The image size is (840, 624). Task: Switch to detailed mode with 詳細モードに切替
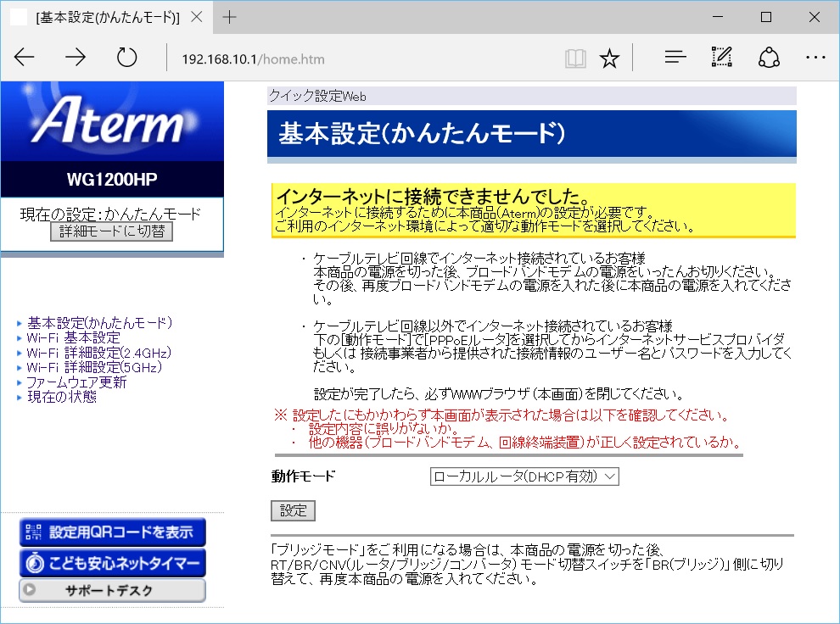pos(111,231)
